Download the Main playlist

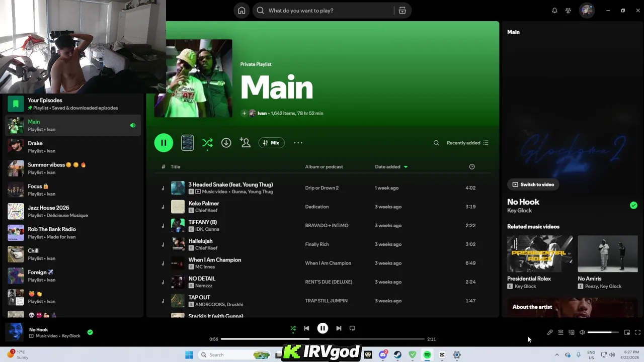point(226,143)
